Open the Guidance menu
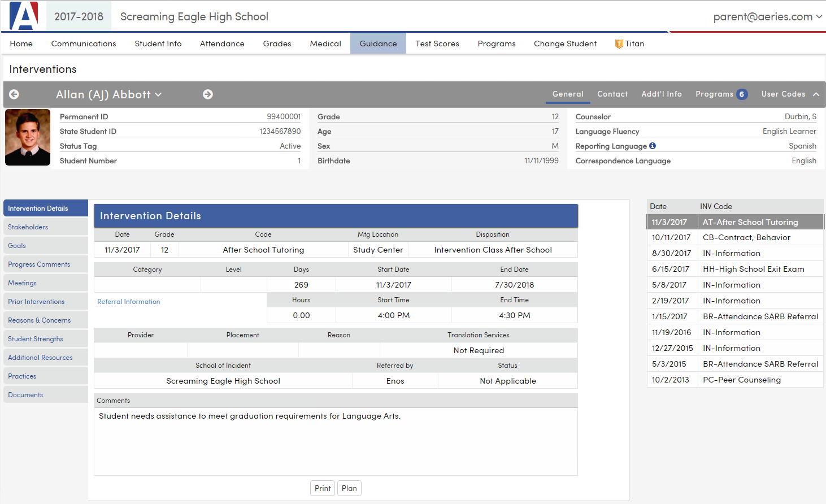The height and width of the screenshot is (504, 826). pos(379,44)
